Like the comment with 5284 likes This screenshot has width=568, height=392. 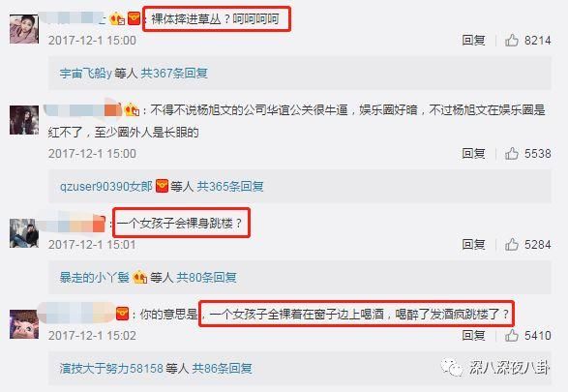pyautogui.click(x=512, y=245)
